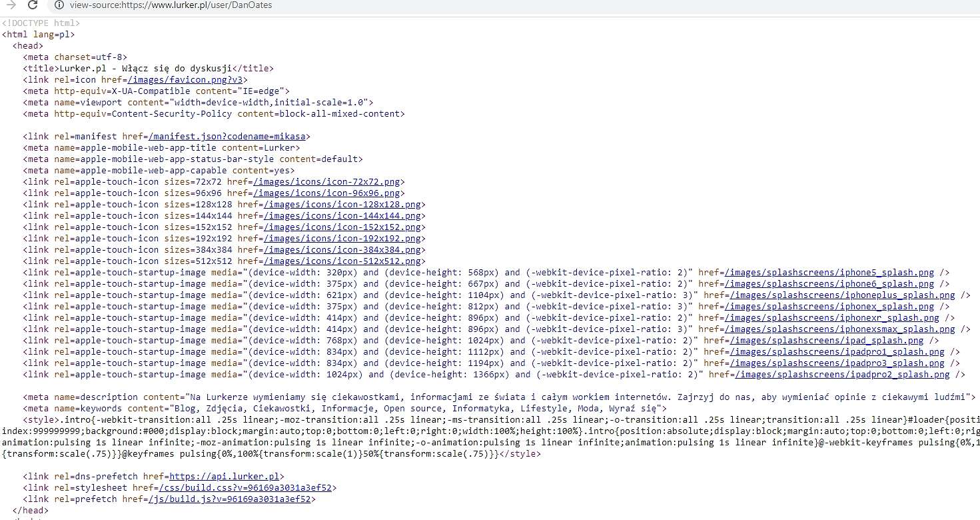Follow the ipad_splash.png link

click(827, 340)
